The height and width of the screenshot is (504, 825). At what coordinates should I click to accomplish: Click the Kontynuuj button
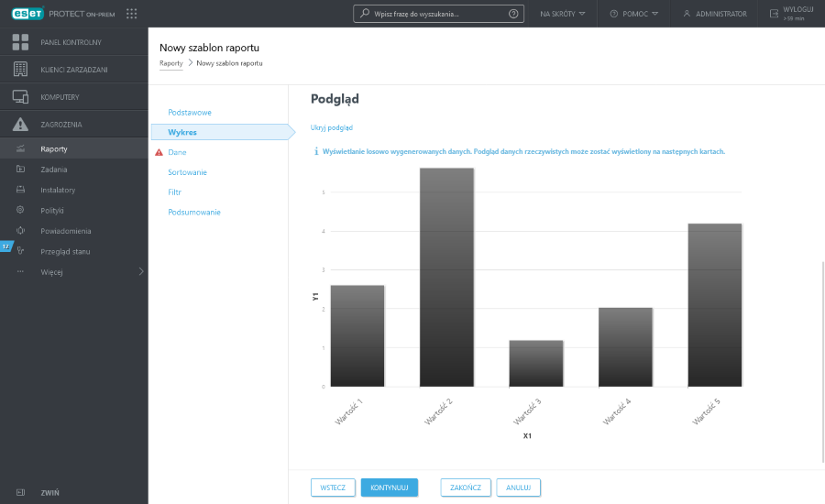coord(390,488)
